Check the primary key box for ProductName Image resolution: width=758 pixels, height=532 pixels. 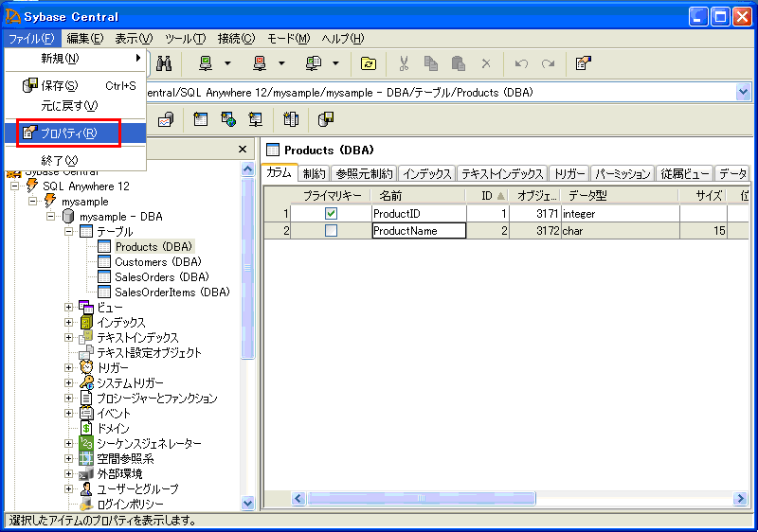tap(331, 231)
